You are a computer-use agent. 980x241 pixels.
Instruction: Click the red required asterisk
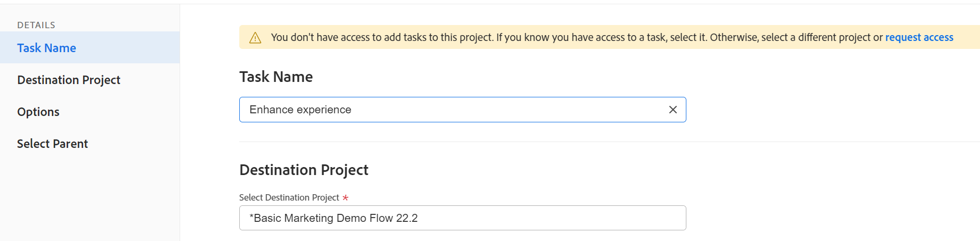[x=345, y=198]
